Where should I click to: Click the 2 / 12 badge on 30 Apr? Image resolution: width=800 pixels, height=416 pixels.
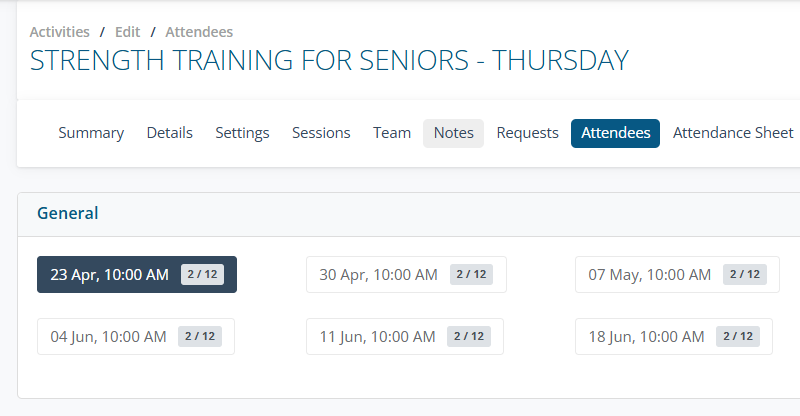click(x=471, y=275)
